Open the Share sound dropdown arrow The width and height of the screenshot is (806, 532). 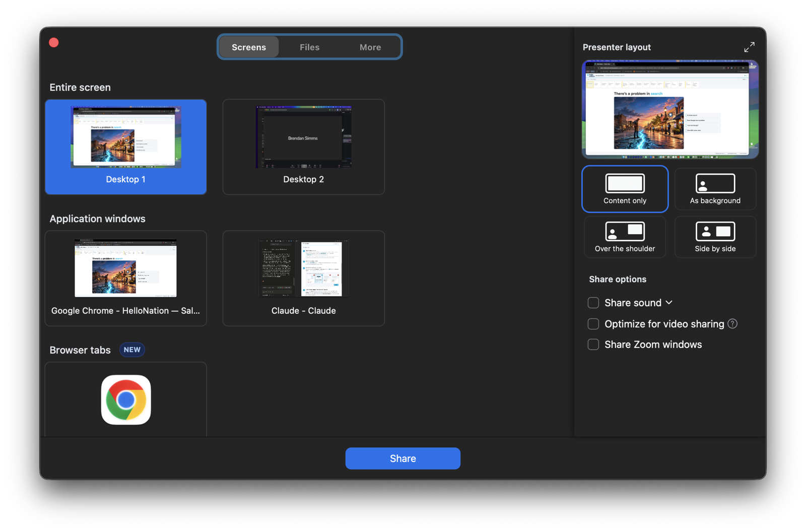(x=669, y=303)
